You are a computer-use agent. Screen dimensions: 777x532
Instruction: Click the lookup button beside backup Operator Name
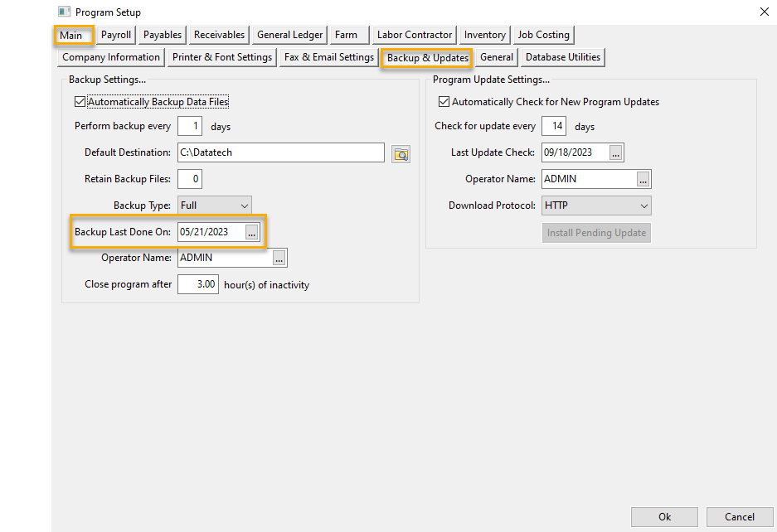pyautogui.click(x=279, y=259)
